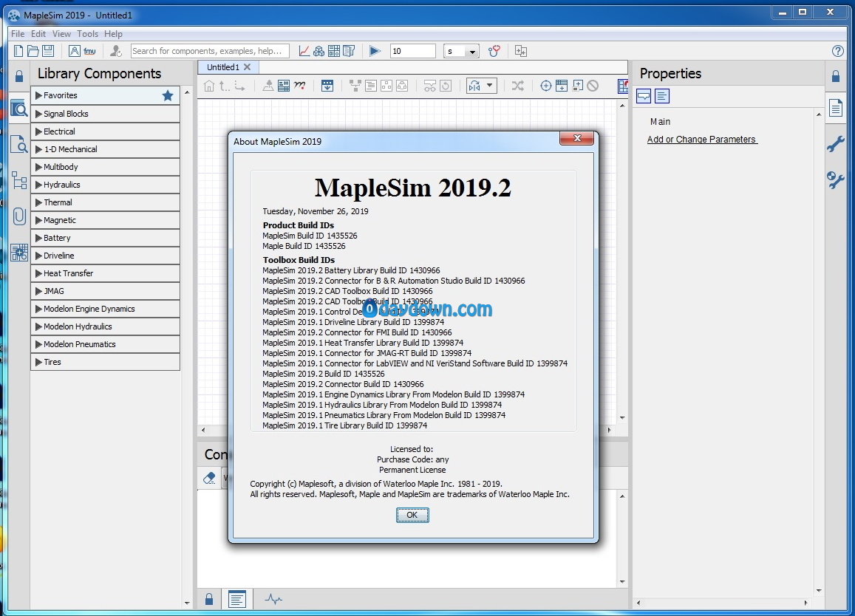Click OK in the About MapleSim dialog
Image resolution: width=855 pixels, height=616 pixels.
(x=412, y=515)
